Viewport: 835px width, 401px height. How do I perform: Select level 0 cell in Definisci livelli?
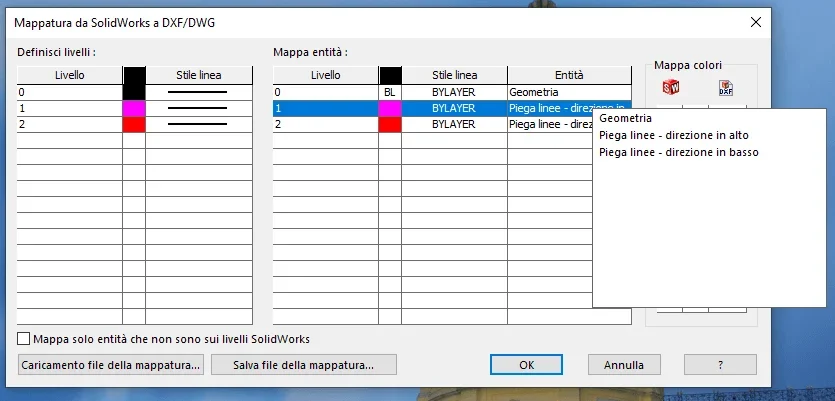[70, 92]
